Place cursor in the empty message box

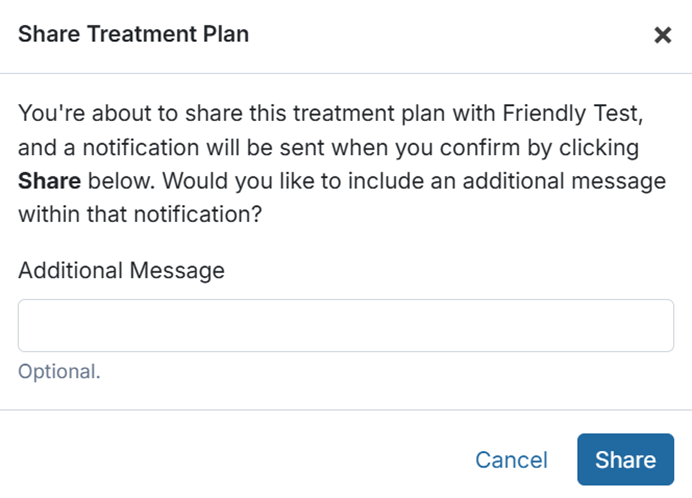(346, 325)
